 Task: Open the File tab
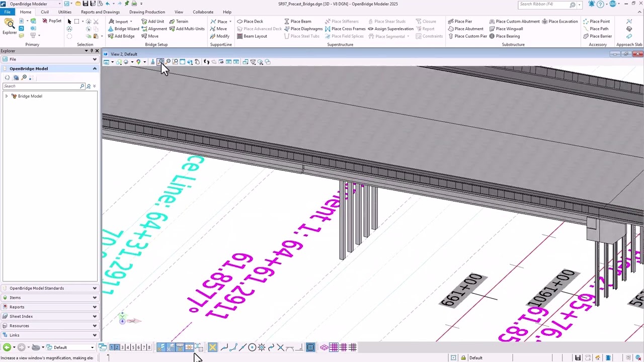point(7,12)
